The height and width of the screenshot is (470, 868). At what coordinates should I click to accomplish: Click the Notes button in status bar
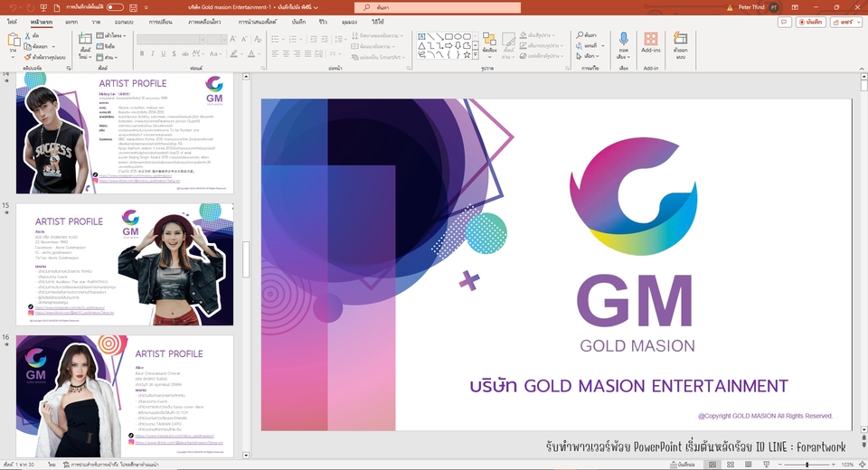(x=682, y=465)
